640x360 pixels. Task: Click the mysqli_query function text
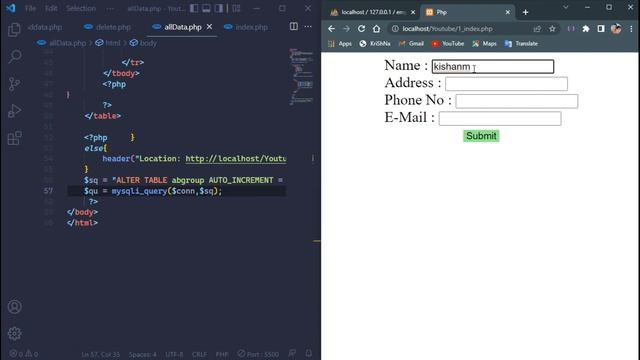139,191
